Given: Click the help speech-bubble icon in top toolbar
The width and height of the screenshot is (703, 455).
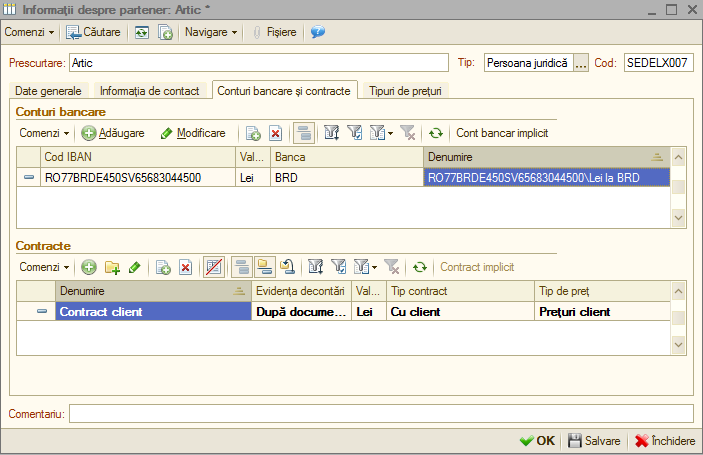Looking at the screenshot, I should 317,32.
